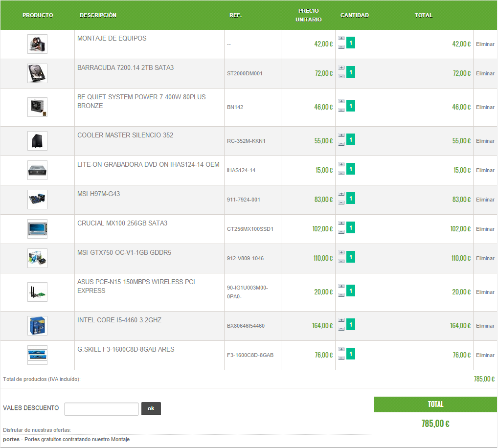Click 785,00 € in the green TOTAL box

(x=435, y=424)
